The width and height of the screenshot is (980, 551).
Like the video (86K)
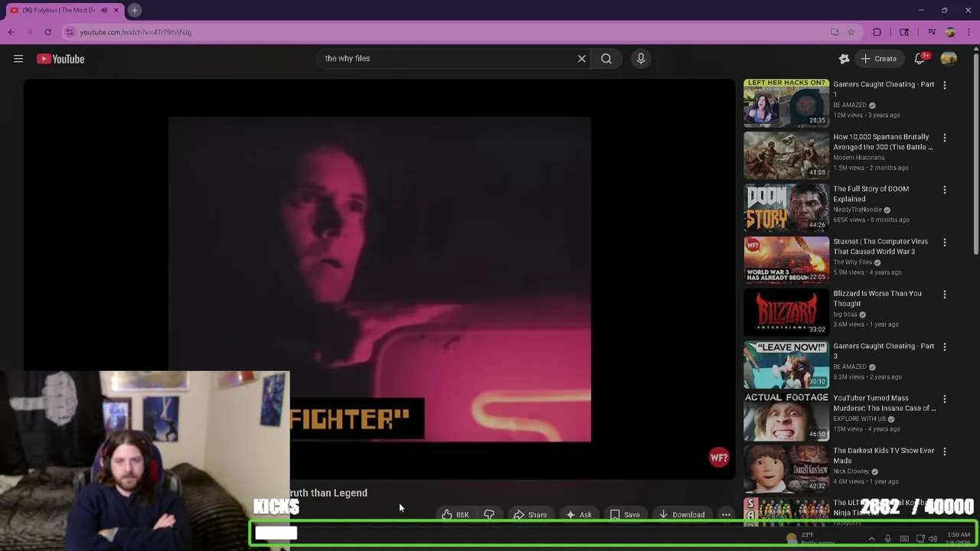(x=455, y=515)
